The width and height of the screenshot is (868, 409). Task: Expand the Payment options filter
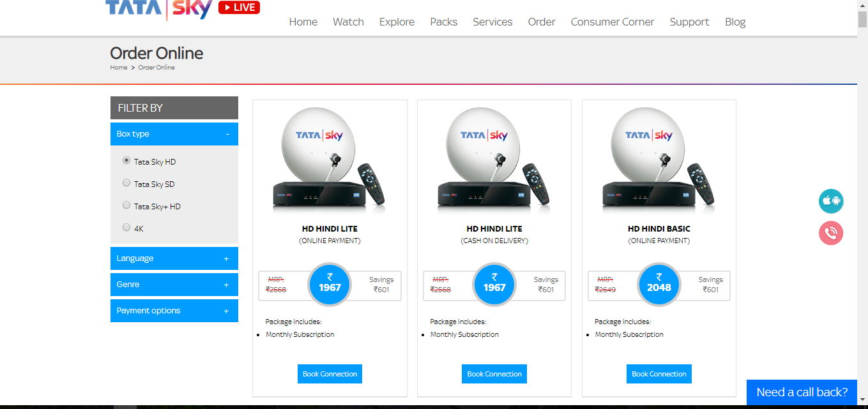click(174, 311)
